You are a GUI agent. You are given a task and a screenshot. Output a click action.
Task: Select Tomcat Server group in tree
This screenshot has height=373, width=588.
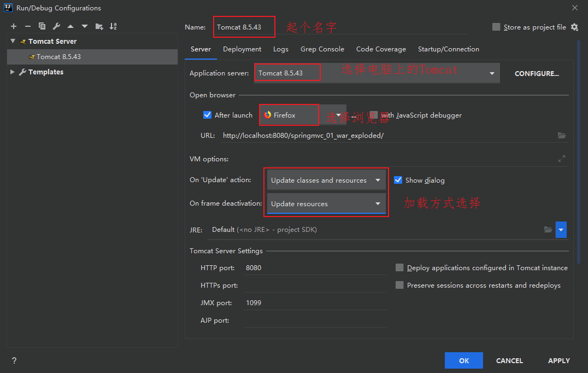tap(52, 41)
